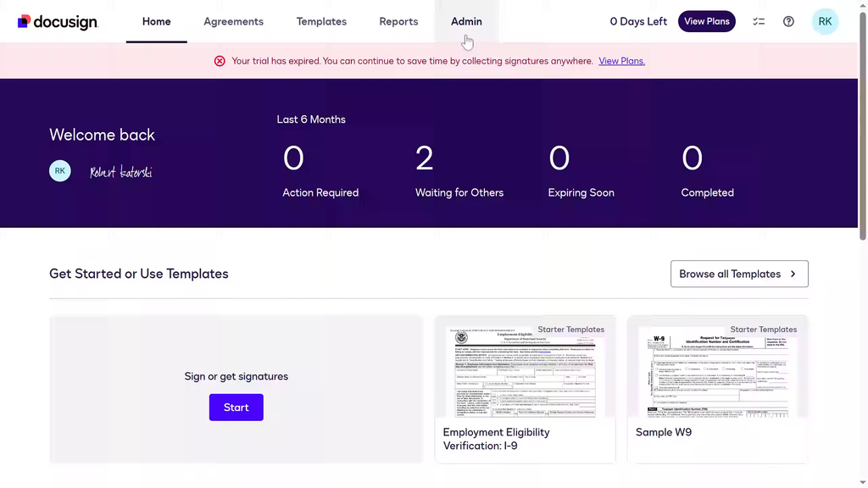Open Action Required count
This screenshot has height=488, width=868.
tap(293, 158)
